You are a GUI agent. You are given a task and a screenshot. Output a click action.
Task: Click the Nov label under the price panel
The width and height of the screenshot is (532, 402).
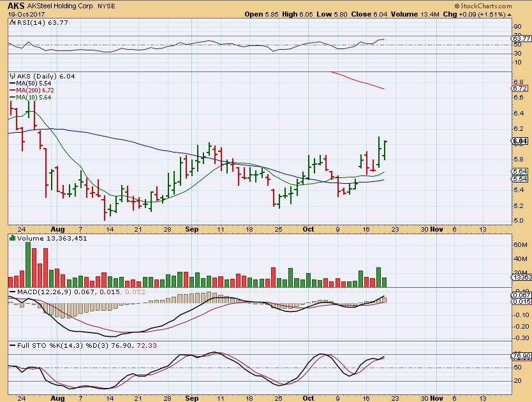pos(437,229)
